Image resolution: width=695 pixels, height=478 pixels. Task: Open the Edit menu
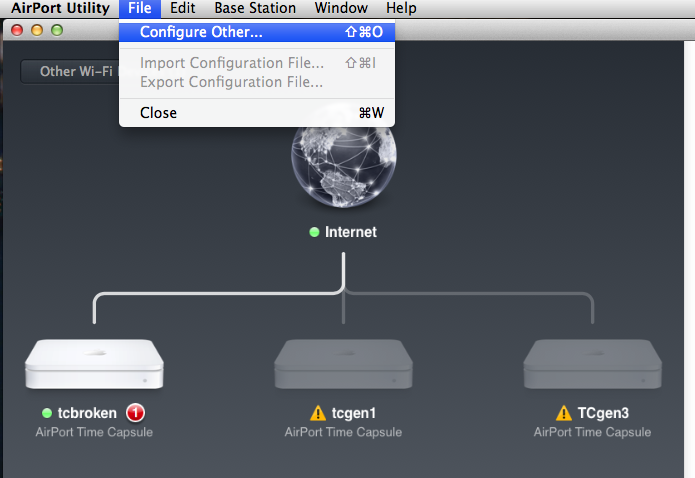click(x=183, y=8)
